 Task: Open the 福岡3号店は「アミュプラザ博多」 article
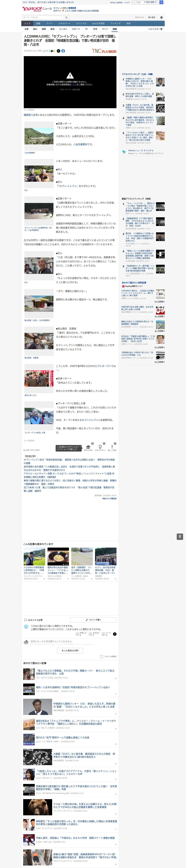pyautogui.click(x=76, y=722)
